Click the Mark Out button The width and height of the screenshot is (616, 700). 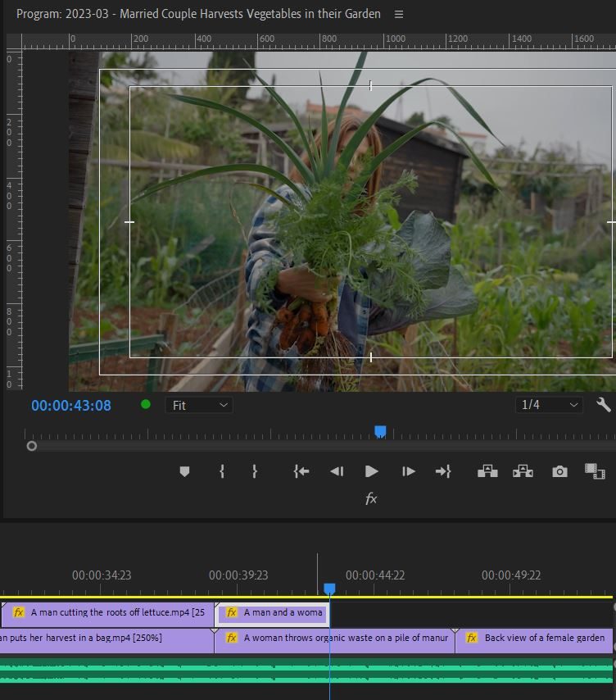click(254, 471)
